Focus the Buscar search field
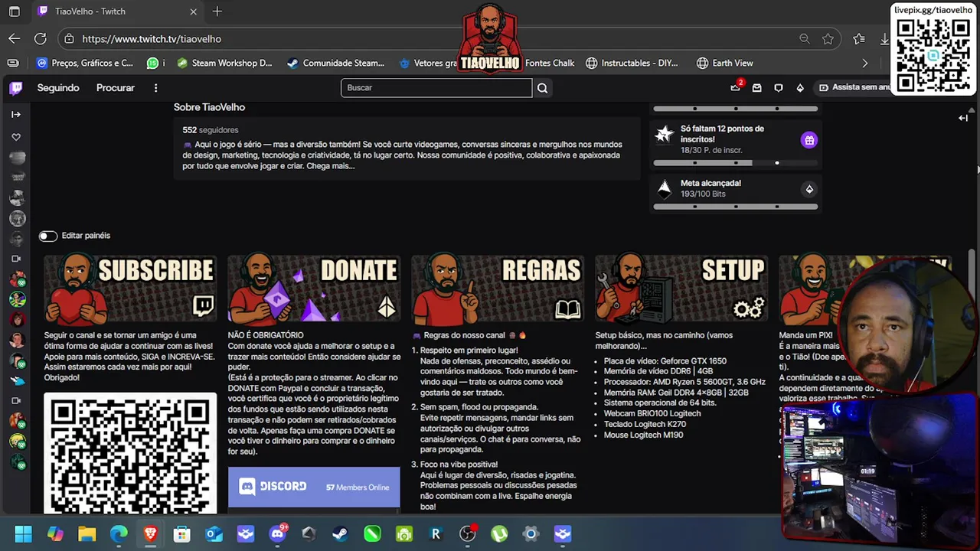 coord(436,88)
